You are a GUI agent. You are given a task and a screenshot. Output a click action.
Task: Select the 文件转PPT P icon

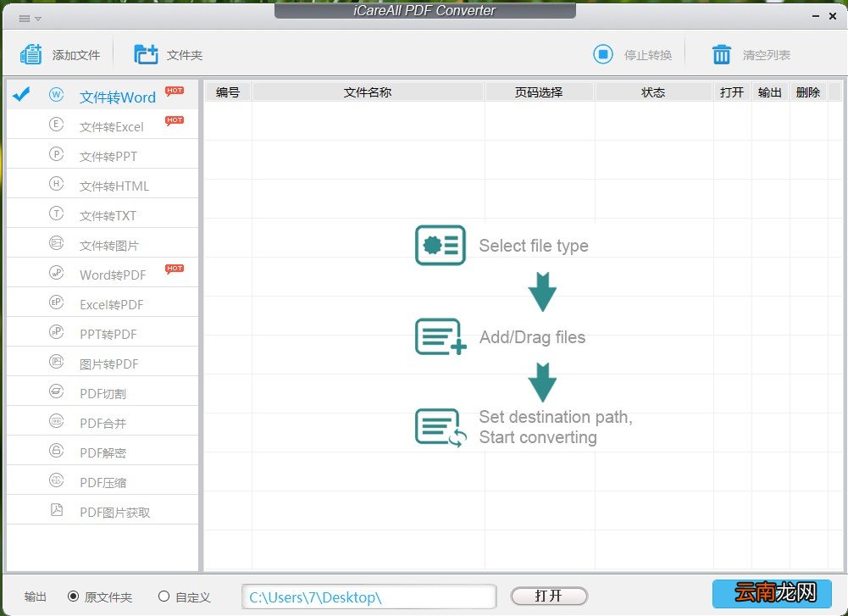tap(56, 154)
